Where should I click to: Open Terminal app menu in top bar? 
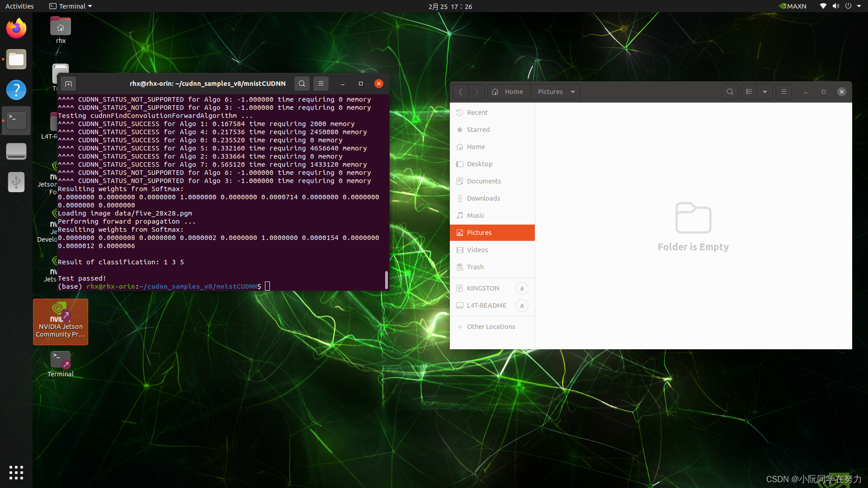(71, 6)
